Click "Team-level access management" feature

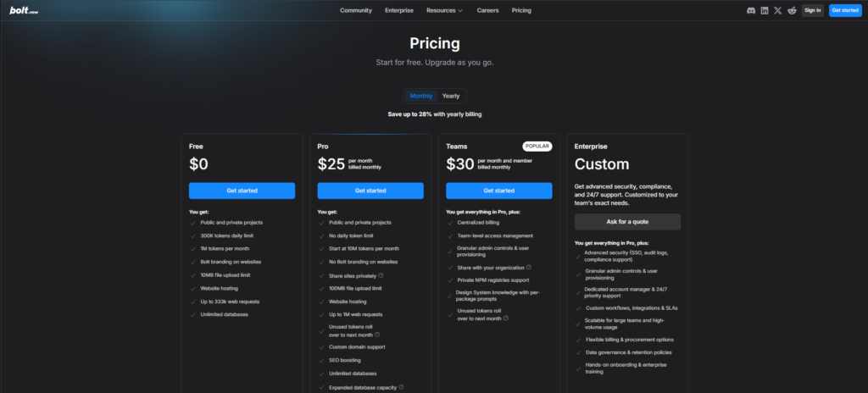[x=495, y=235]
